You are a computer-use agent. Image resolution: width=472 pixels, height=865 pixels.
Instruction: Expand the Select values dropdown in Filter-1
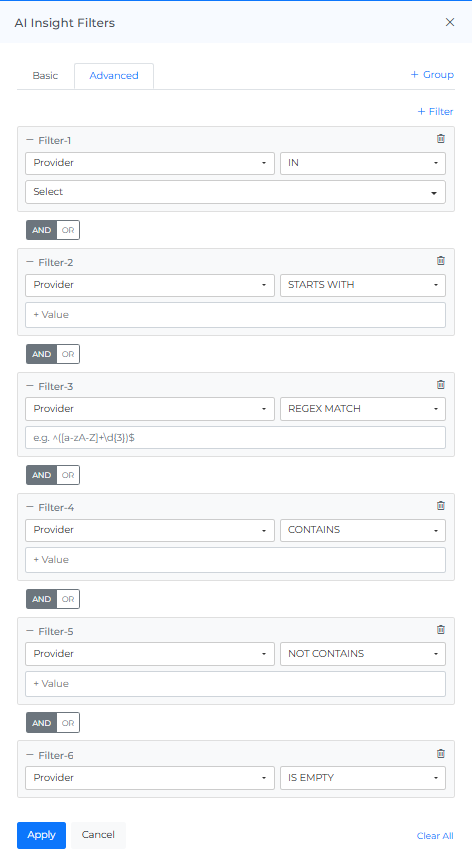(235, 192)
